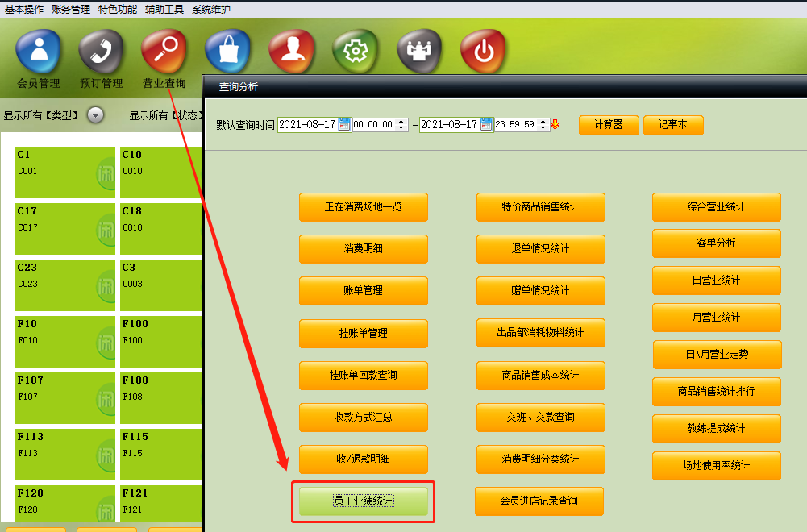Open 收/退款明细 button
This screenshot has width=807, height=532.
coord(364,459)
